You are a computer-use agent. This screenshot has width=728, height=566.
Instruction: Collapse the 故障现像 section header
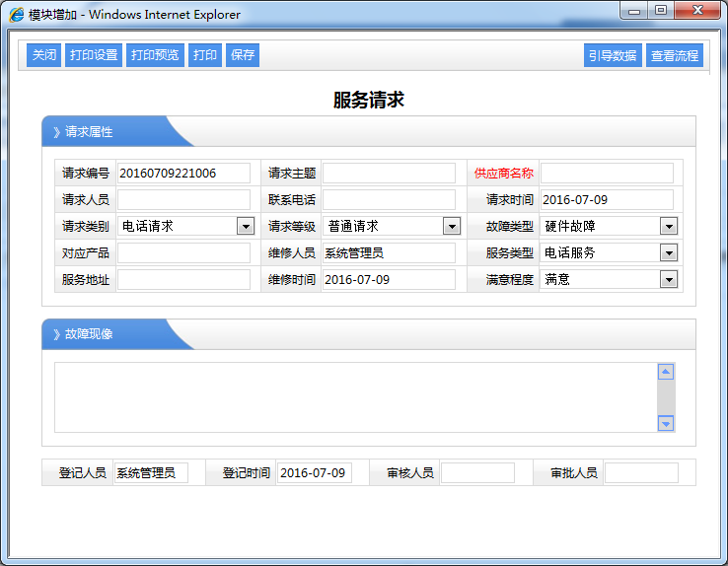point(89,334)
